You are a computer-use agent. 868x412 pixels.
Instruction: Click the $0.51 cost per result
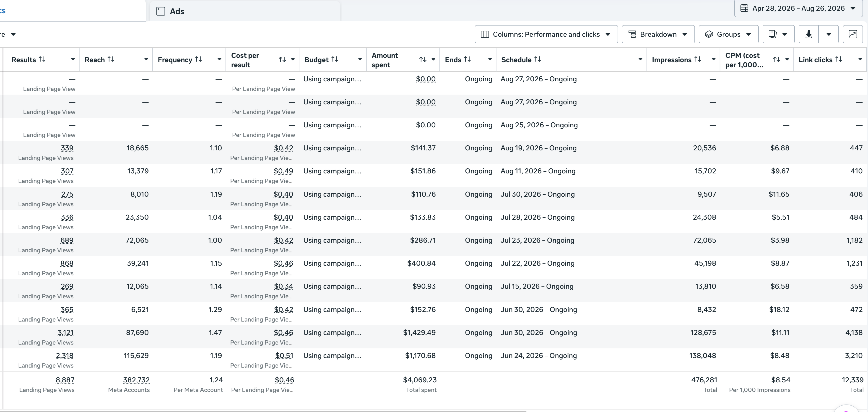[x=284, y=355]
